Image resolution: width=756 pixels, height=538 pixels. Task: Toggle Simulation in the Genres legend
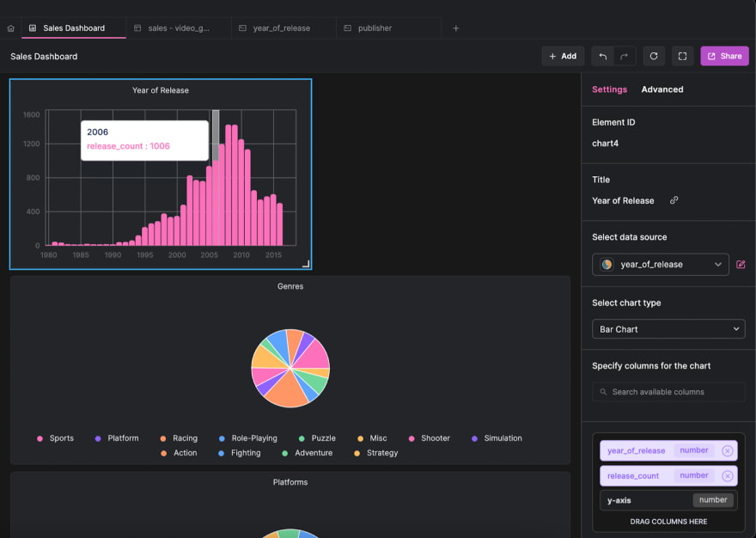(x=497, y=438)
